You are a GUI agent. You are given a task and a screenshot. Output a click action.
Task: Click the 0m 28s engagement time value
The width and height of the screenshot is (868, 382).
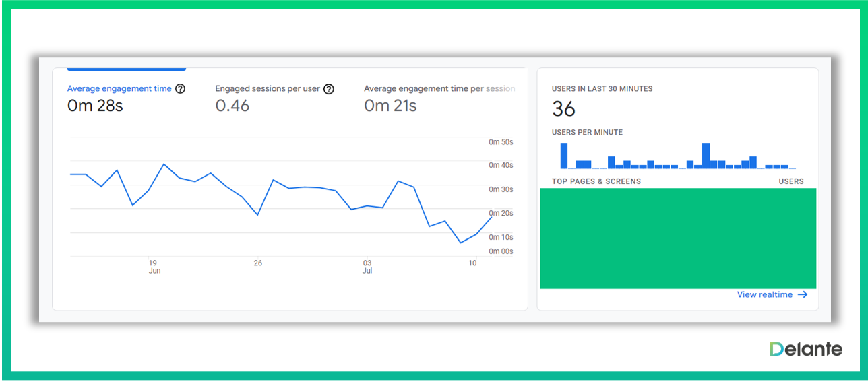point(95,106)
